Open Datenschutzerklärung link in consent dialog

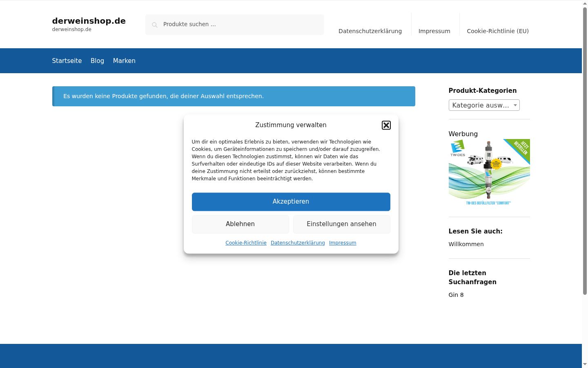298,243
